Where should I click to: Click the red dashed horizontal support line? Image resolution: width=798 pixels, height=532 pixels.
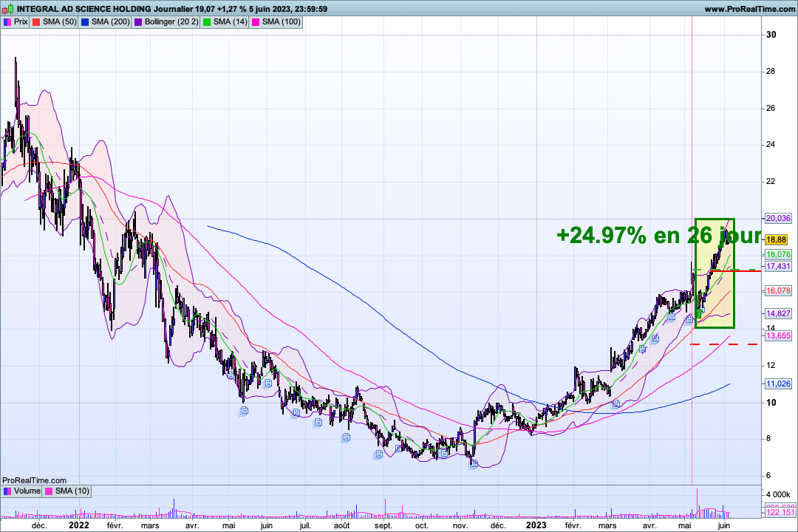coord(723,344)
